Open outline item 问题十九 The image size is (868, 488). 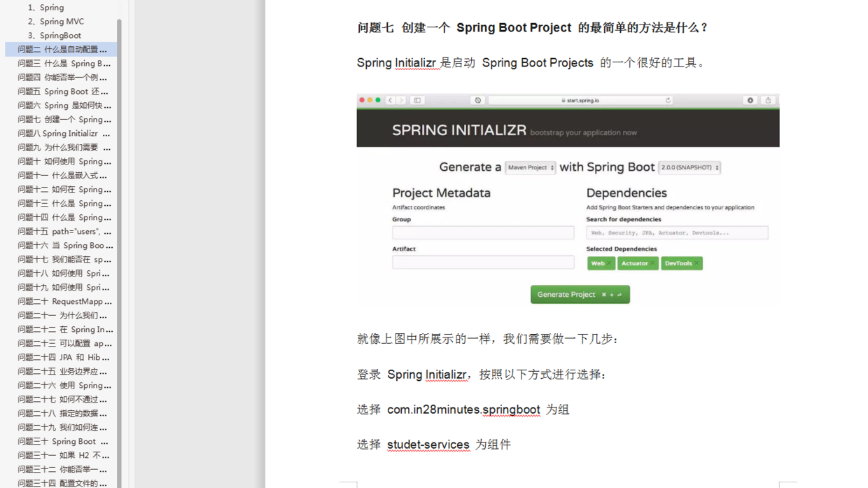pos(63,287)
